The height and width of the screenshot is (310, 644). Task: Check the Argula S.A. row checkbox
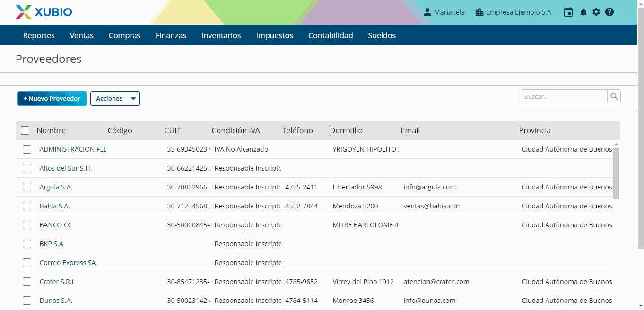point(27,187)
